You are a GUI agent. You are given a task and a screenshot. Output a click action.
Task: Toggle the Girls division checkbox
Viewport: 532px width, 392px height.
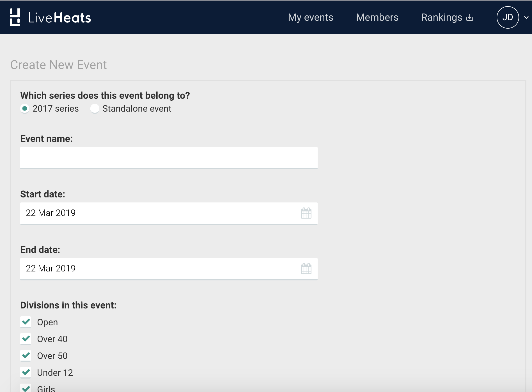click(x=26, y=388)
